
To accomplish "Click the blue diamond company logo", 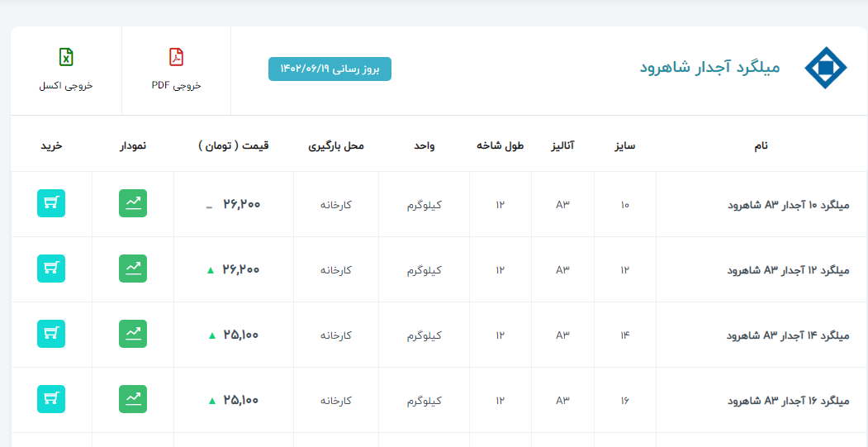I will pyautogui.click(x=825, y=68).
